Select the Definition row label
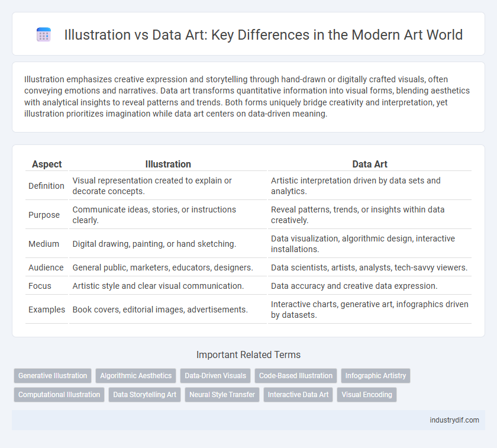The height and width of the screenshot is (448, 497). pos(46,186)
